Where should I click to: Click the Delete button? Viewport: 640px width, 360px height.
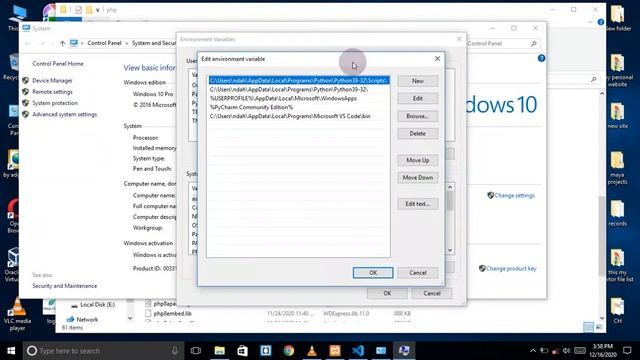pos(418,133)
